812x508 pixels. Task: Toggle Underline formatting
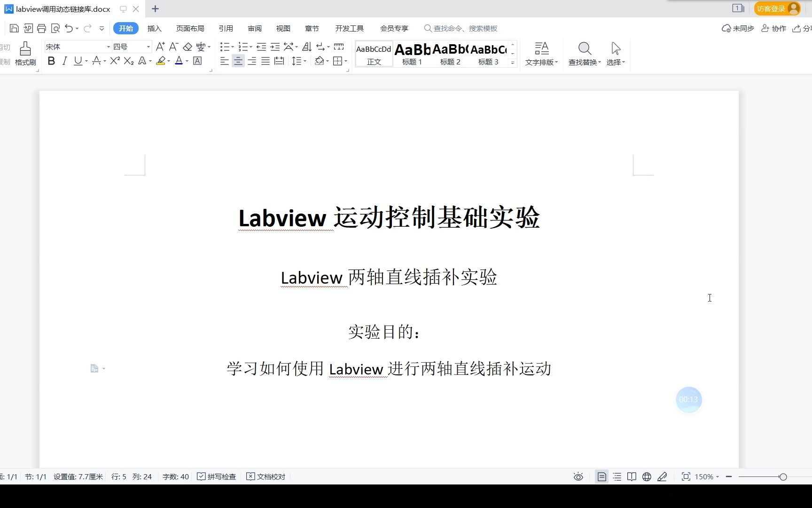78,61
